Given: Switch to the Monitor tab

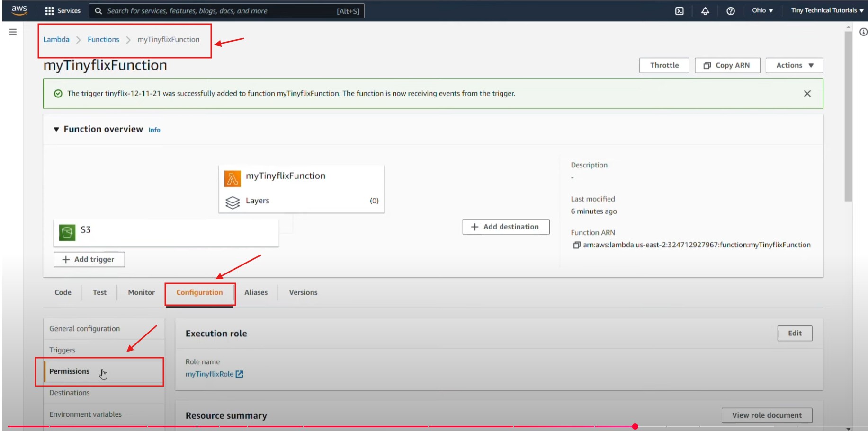Looking at the screenshot, I should pyautogui.click(x=141, y=292).
